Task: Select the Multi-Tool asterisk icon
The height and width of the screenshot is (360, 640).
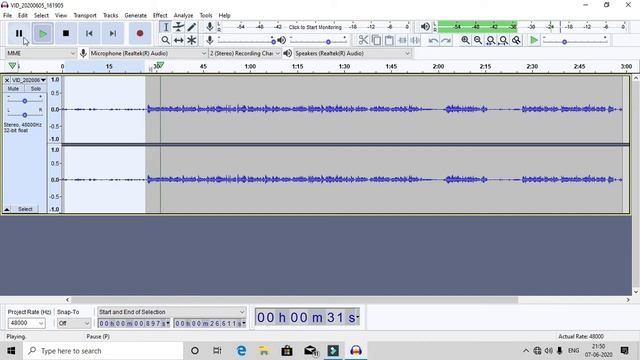Action: [x=191, y=40]
